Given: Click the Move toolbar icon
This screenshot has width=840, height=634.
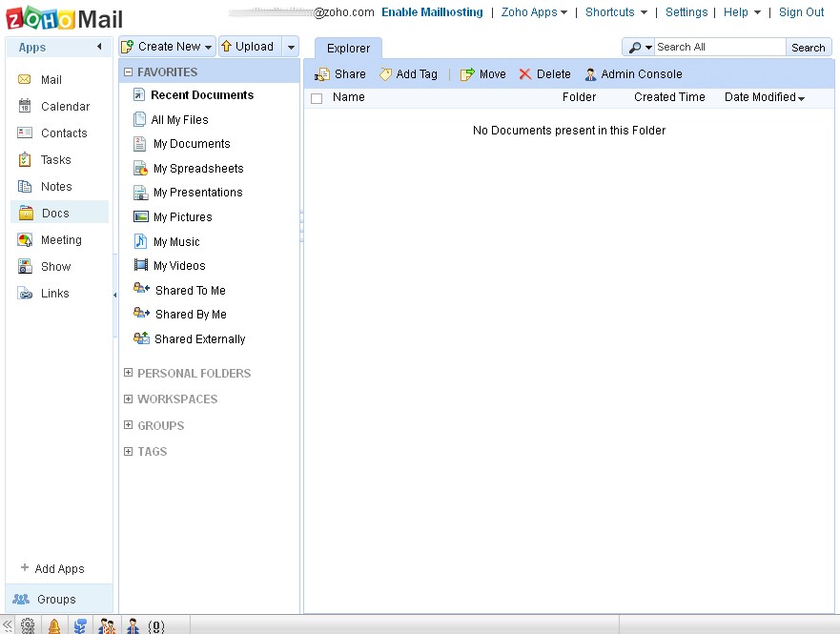Looking at the screenshot, I should [x=467, y=74].
